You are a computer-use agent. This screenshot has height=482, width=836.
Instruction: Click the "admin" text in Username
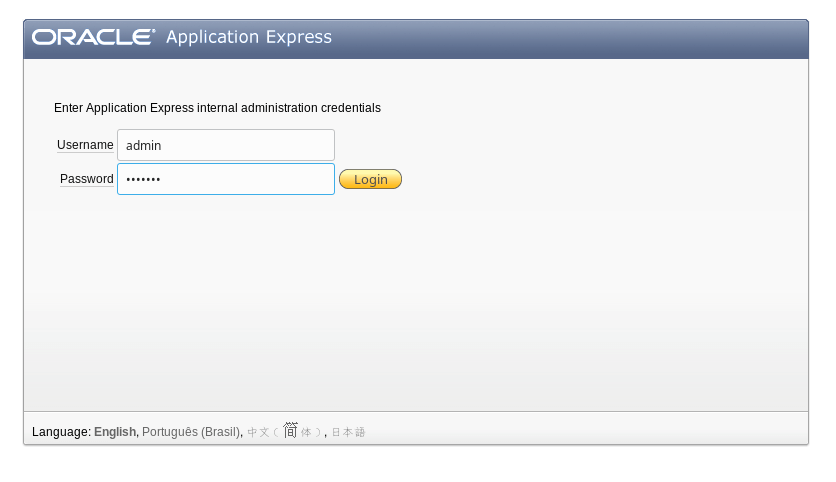click(143, 145)
